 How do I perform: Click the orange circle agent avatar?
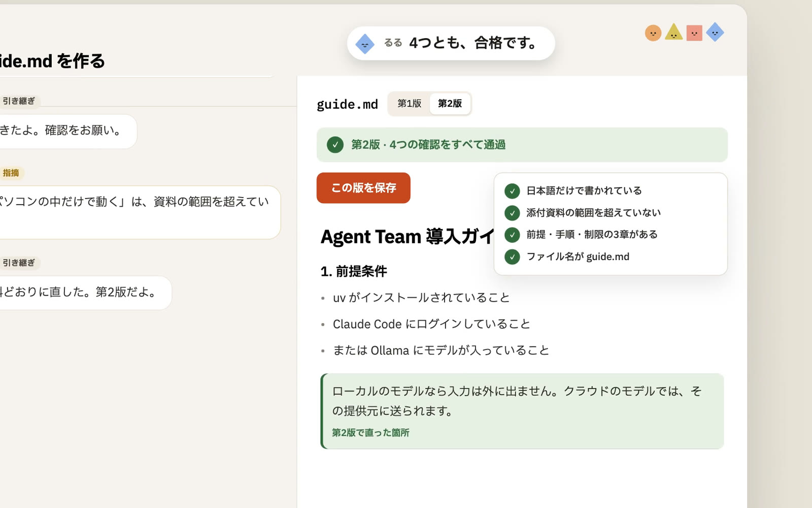[x=653, y=33]
